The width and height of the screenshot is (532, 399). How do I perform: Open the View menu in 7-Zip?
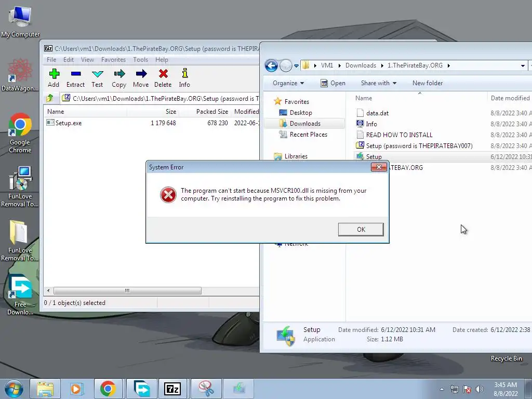(87, 60)
